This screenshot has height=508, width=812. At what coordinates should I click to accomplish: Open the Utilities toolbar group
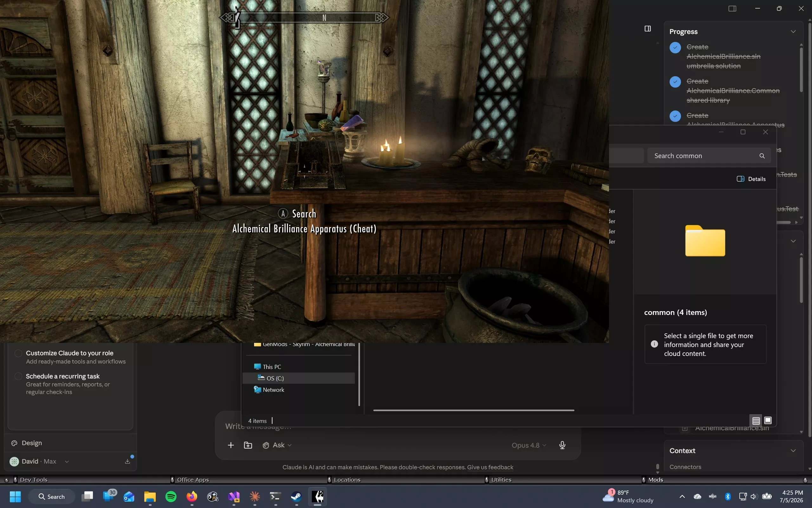pos(501,480)
